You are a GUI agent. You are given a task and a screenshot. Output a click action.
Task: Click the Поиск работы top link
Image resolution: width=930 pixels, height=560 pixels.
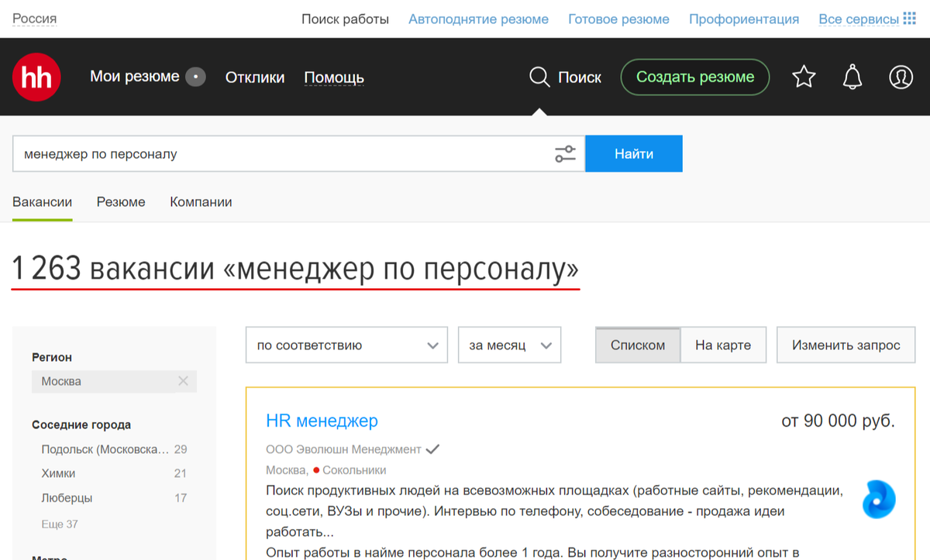coord(345,19)
